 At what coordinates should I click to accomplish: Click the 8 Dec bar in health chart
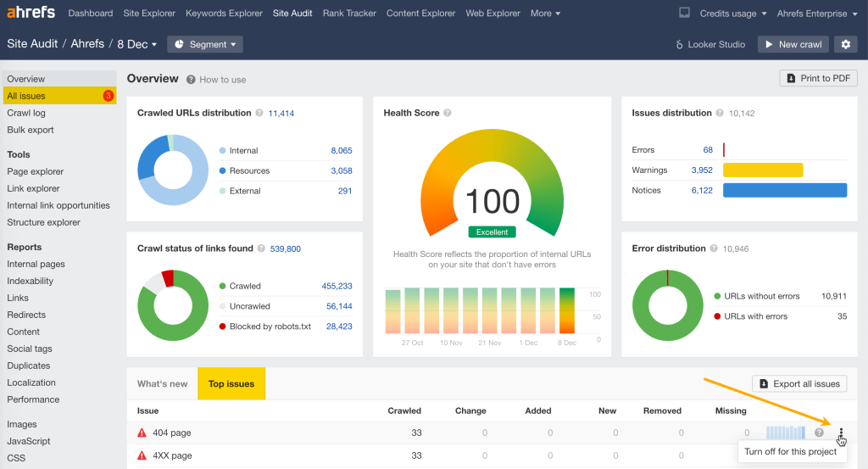(566, 310)
